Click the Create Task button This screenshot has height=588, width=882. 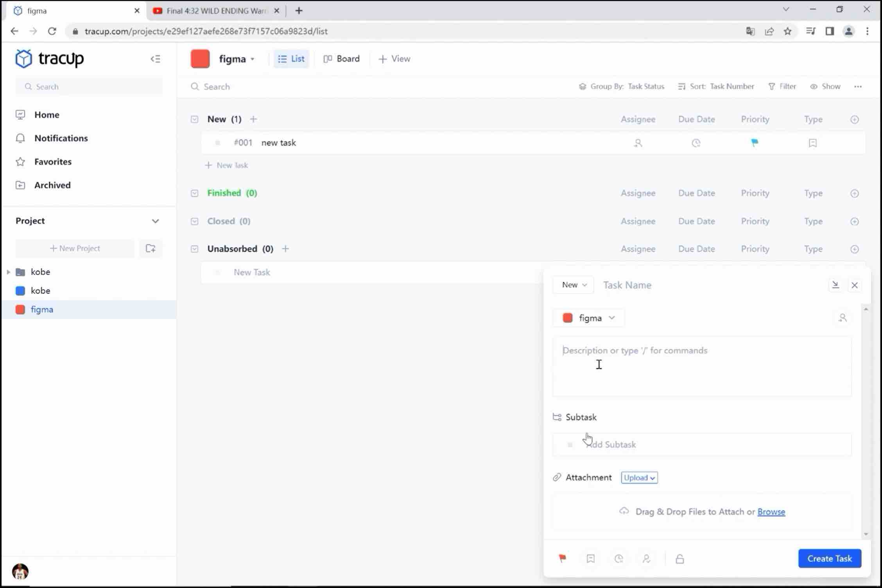tap(829, 558)
